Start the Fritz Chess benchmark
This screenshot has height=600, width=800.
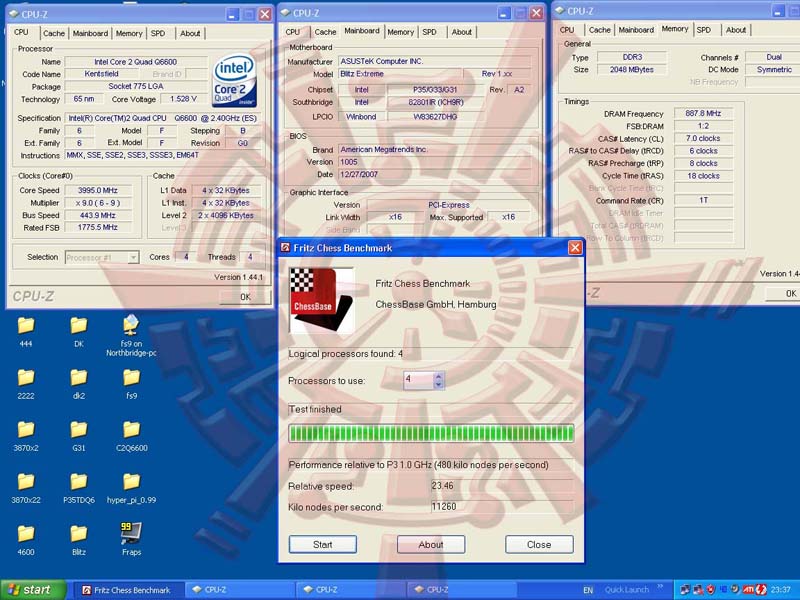tap(322, 544)
